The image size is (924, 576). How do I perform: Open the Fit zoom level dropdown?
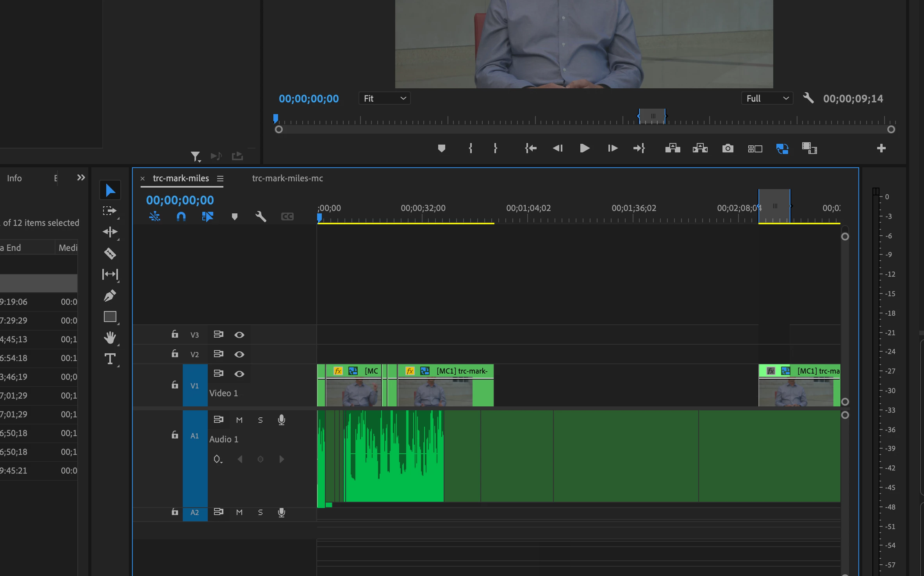(384, 98)
